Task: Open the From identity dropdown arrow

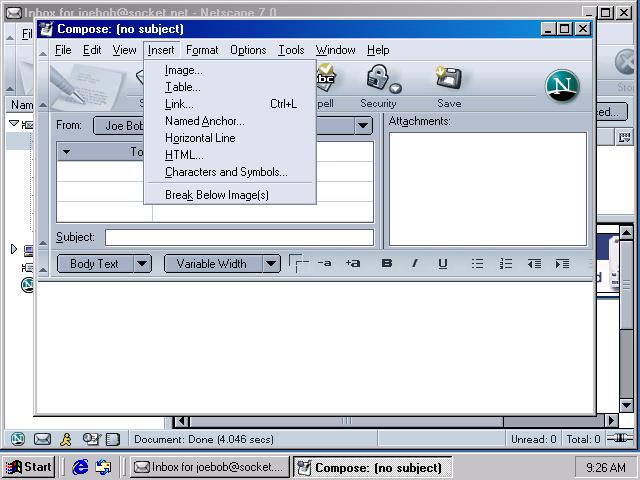Action: pos(363,125)
